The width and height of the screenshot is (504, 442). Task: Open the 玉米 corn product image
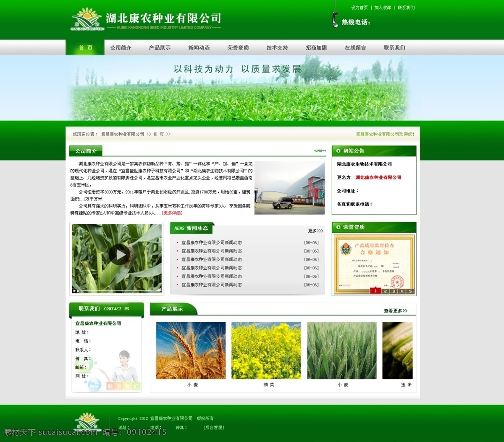click(397, 350)
